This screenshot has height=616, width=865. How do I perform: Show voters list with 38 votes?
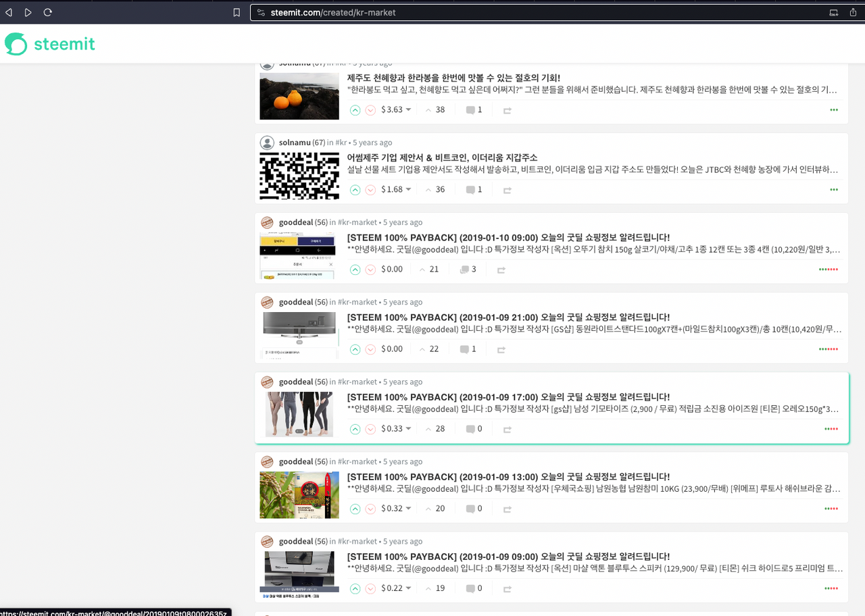tap(435, 109)
